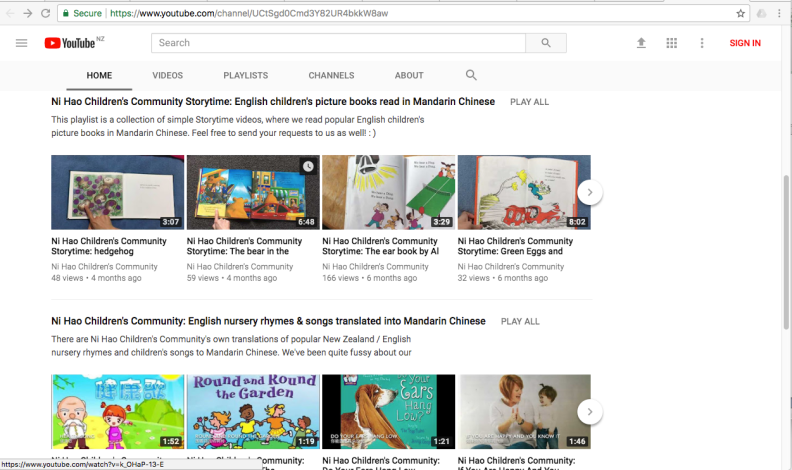Viewport: 792px width, 470px height.
Task: Open Storytime: The bear in the title
Action: 244,246
